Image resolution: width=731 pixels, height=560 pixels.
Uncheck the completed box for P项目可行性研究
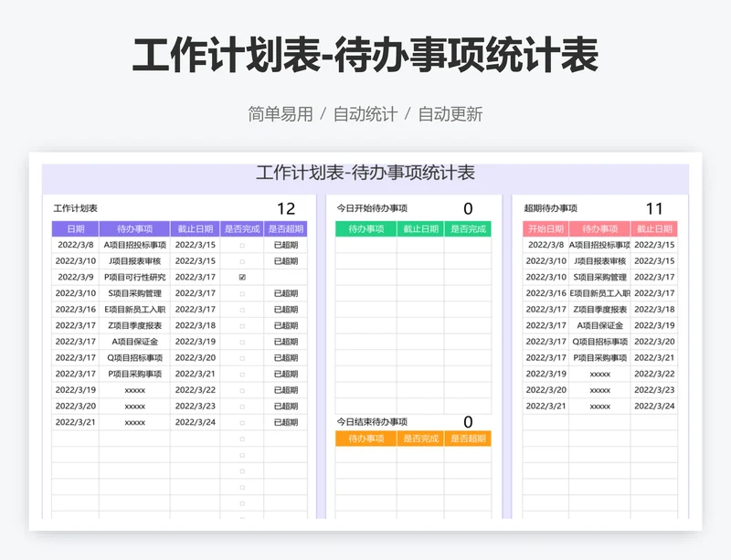242,277
